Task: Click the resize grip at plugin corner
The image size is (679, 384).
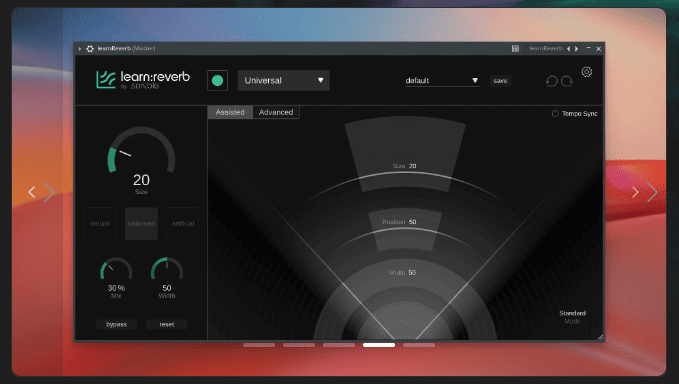Action: pos(601,337)
